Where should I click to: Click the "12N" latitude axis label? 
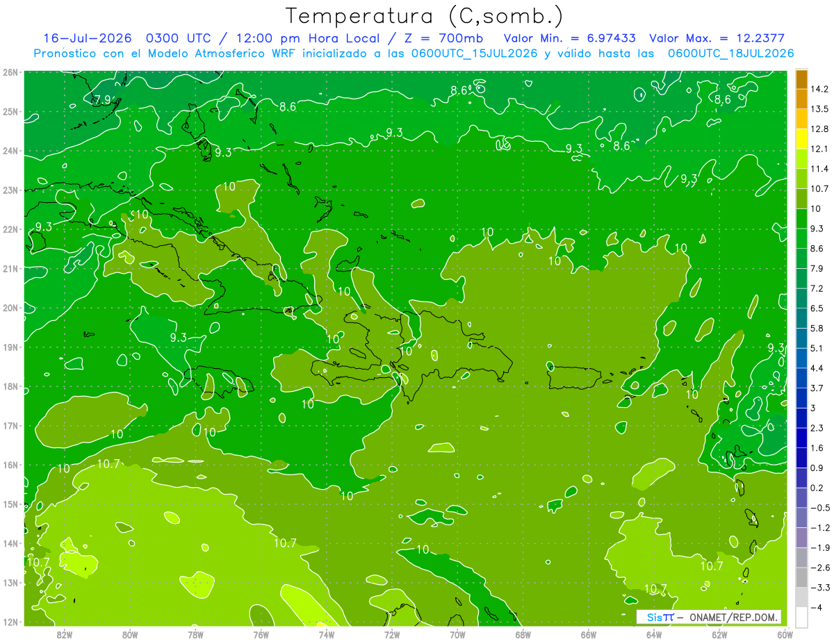point(10,622)
